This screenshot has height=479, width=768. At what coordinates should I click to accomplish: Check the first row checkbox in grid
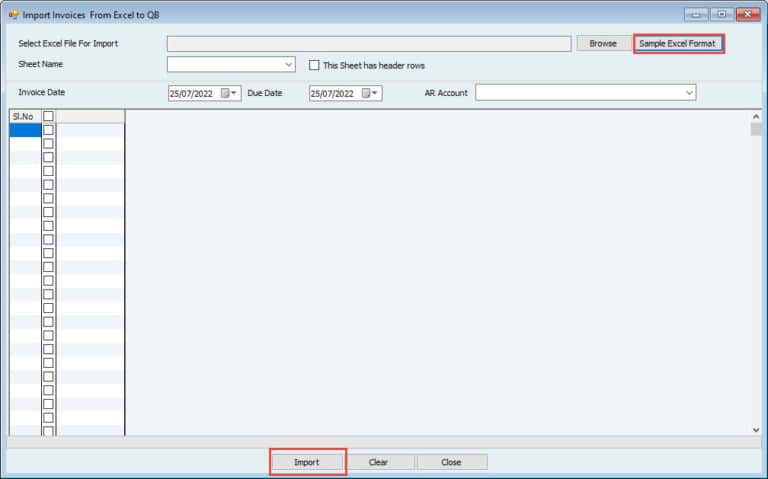(x=48, y=130)
